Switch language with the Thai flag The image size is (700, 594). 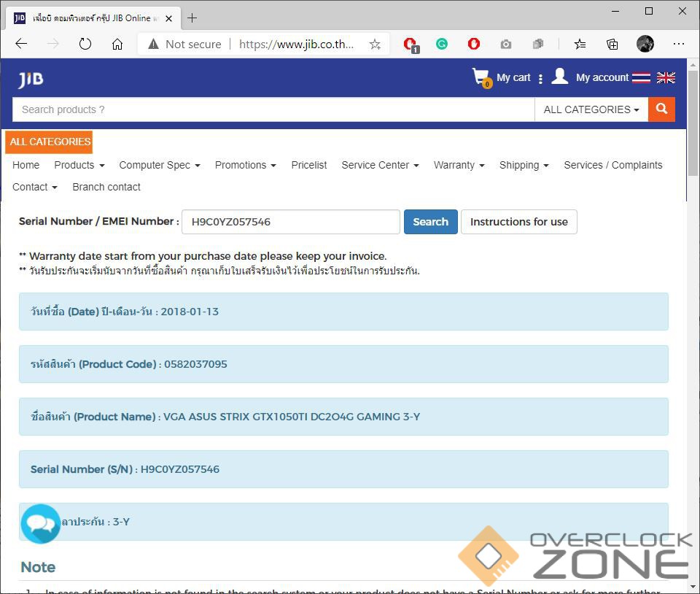(641, 77)
